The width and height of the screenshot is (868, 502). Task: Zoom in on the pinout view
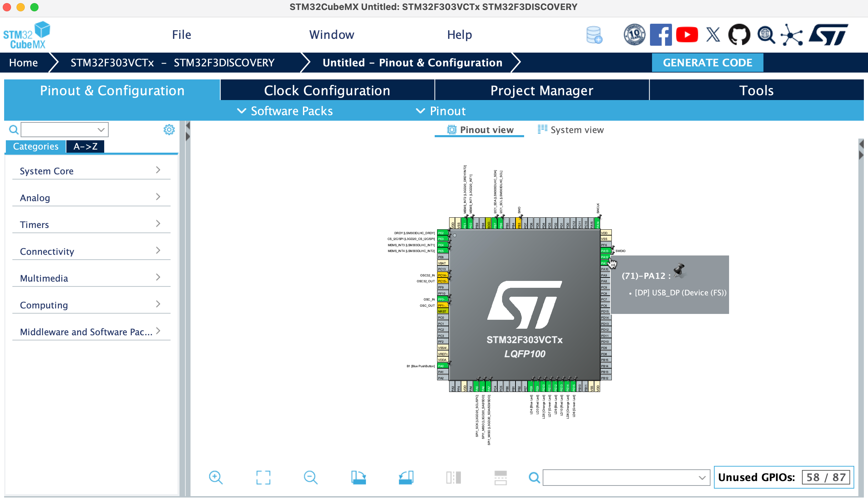click(215, 477)
